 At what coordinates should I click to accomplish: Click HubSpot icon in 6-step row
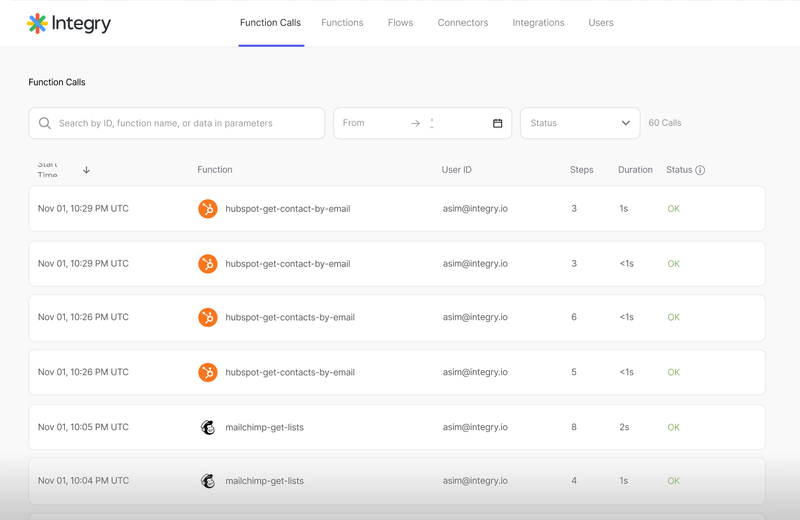pos(208,317)
